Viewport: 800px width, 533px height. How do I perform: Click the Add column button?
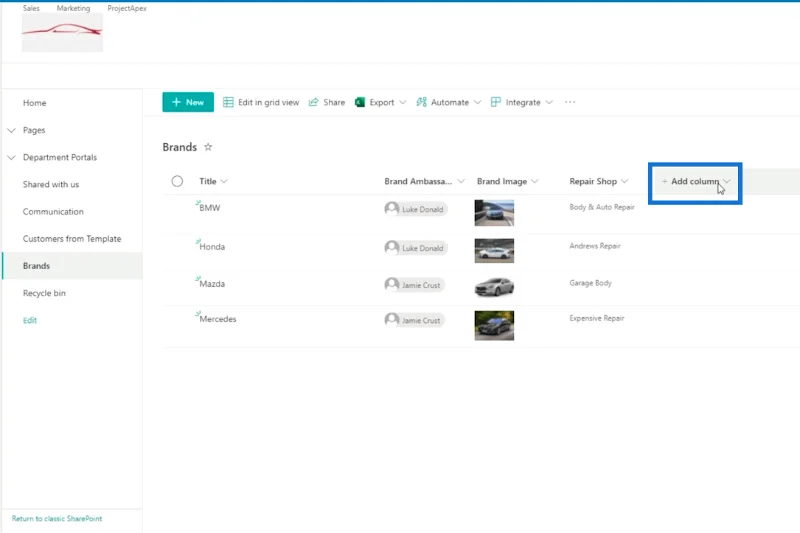click(x=695, y=182)
